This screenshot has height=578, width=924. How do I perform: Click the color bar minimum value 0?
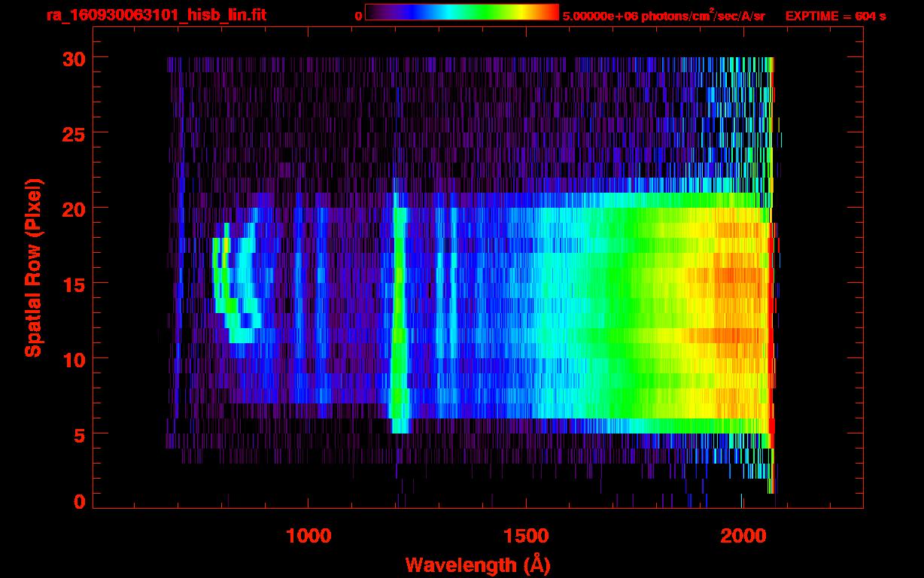[358, 16]
